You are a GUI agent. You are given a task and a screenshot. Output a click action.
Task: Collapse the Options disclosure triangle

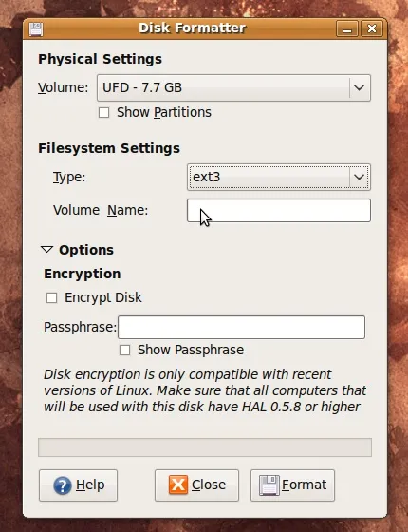pos(46,250)
